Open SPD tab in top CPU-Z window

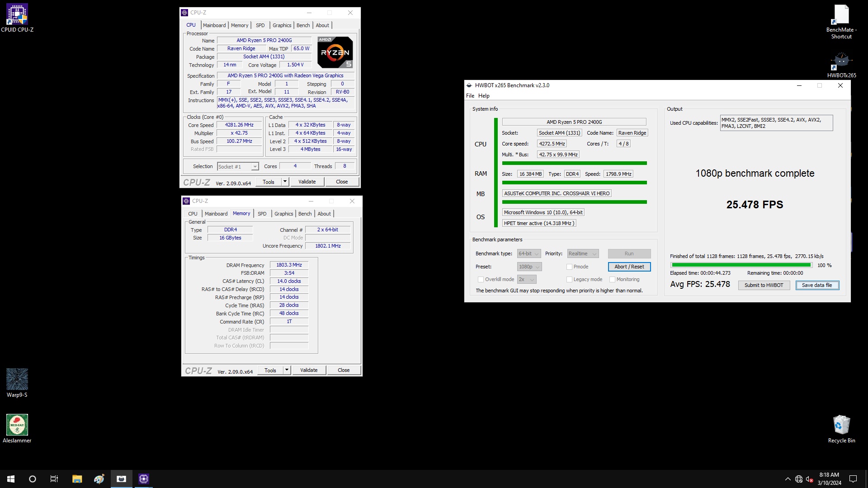point(260,25)
